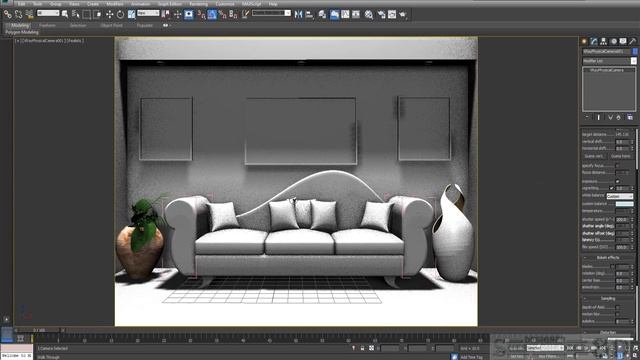Click the Select and Link tool
This screenshot has height=360, width=640.
(7, 14)
